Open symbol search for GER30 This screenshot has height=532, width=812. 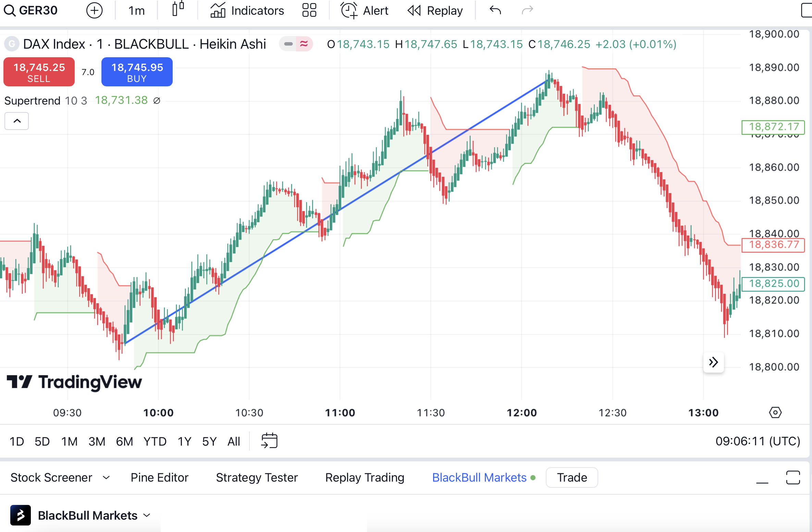pyautogui.click(x=31, y=10)
